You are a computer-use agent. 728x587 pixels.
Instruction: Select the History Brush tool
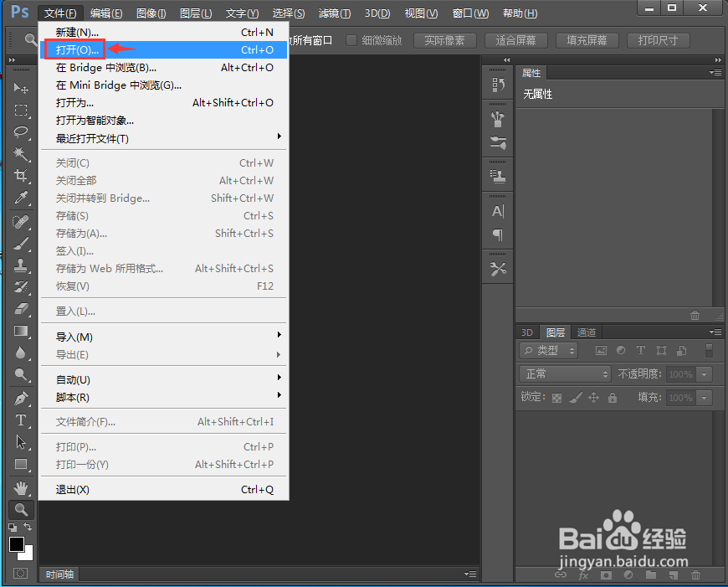tap(20, 287)
